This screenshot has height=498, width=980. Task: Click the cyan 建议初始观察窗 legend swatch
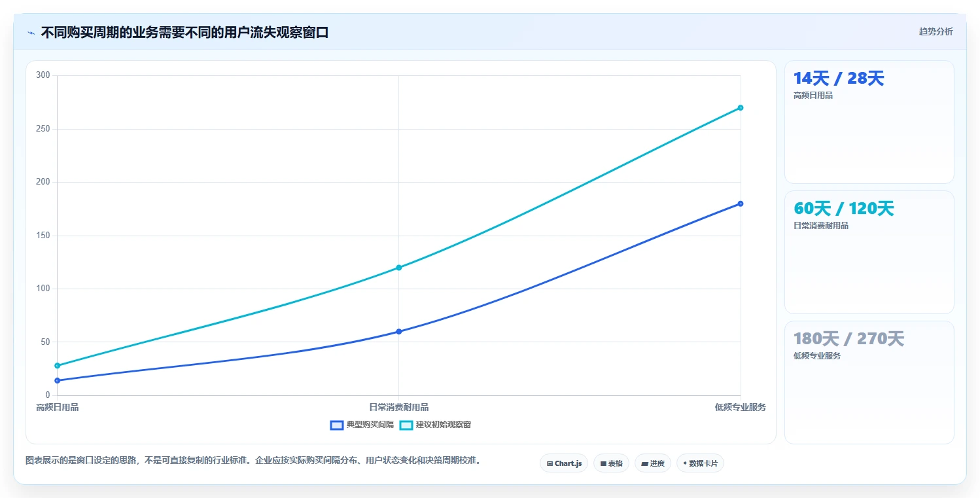(x=406, y=425)
